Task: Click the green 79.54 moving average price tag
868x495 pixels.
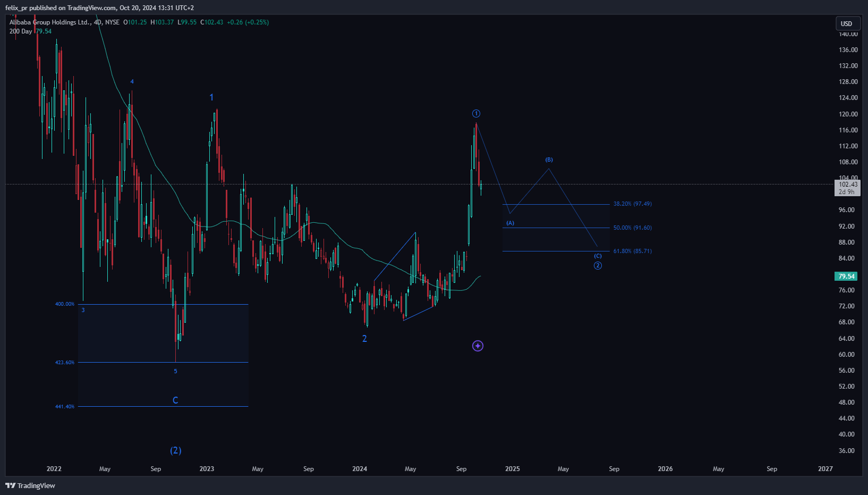Action: coord(846,276)
